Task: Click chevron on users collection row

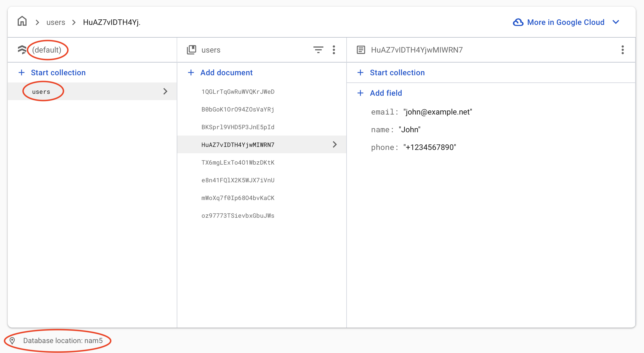Action: coord(165,91)
